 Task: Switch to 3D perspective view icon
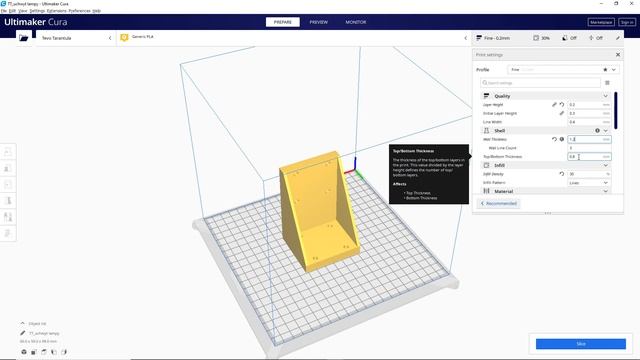24,352
